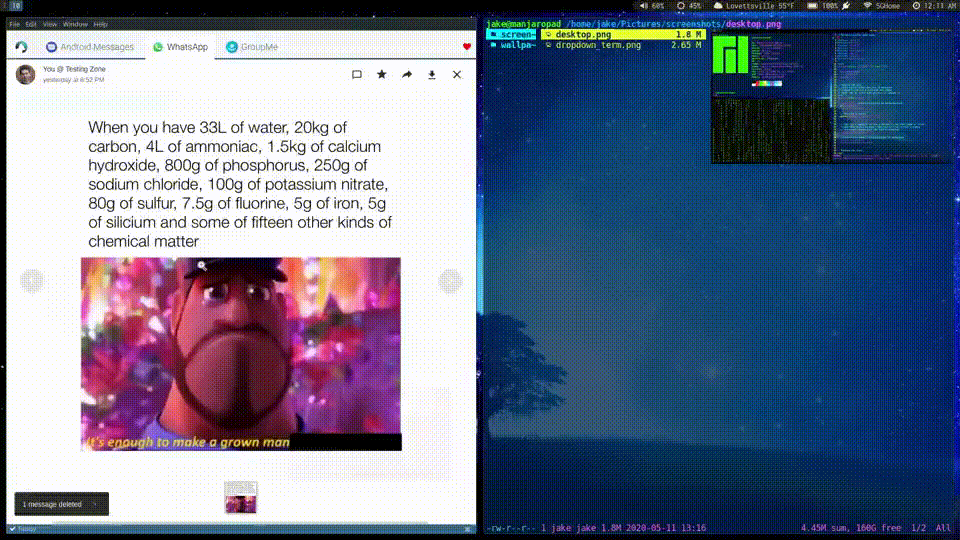Screen dimensions: 960x540
Task: Click the brightness indicator in top bar
Action: (689, 6)
